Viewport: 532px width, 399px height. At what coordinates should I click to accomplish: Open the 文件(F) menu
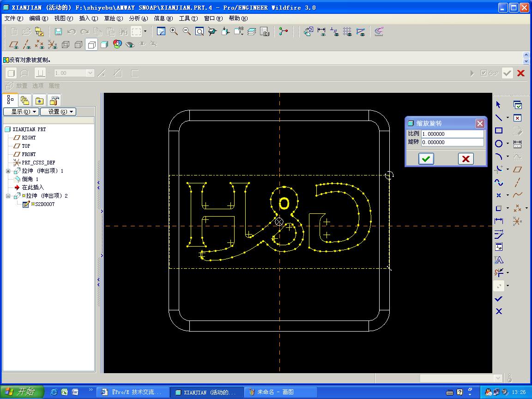14,18
